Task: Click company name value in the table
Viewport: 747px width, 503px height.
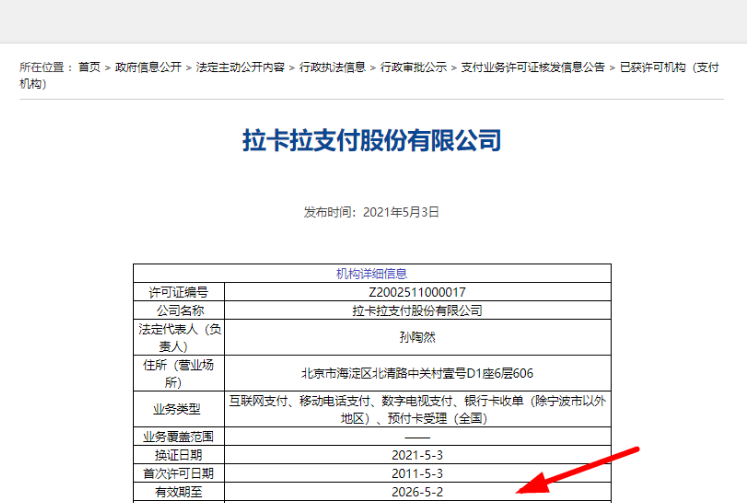Action: coord(417,311)
